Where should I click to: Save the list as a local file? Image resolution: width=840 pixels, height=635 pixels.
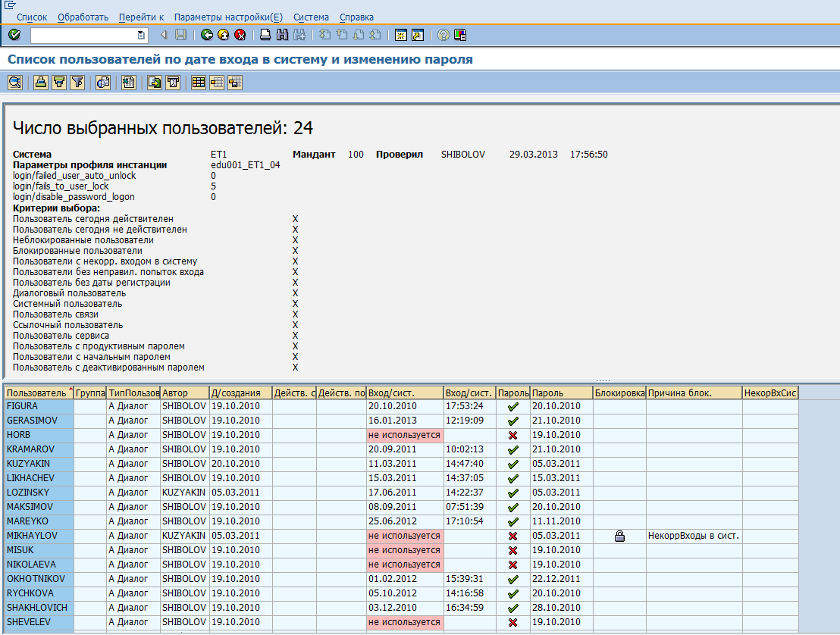pos(154,82)
